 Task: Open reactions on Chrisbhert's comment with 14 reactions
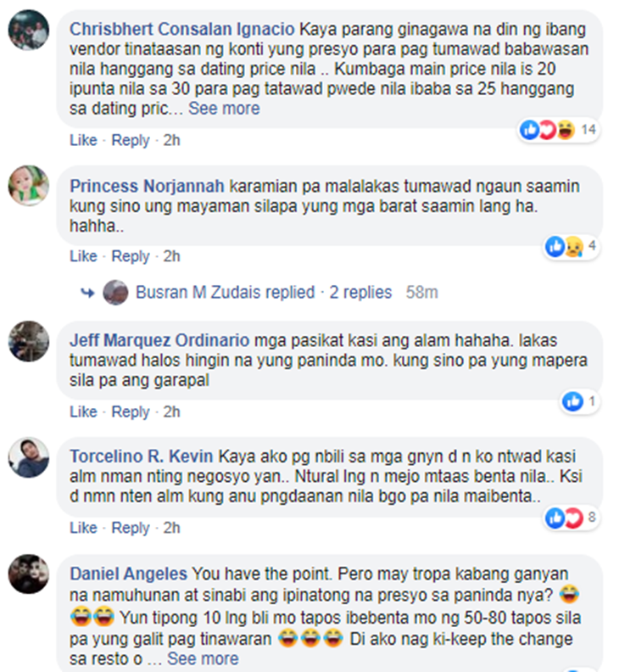point(558,130)
